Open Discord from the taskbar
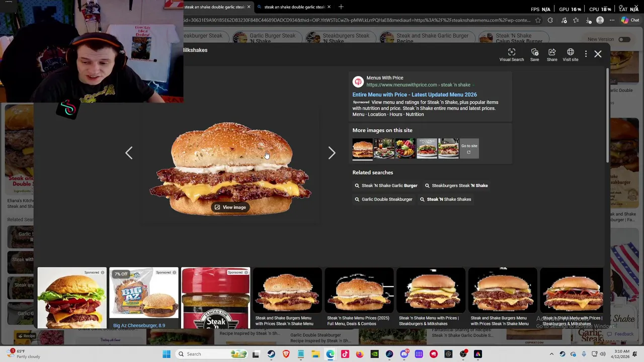644x362 pixels. 404,354
